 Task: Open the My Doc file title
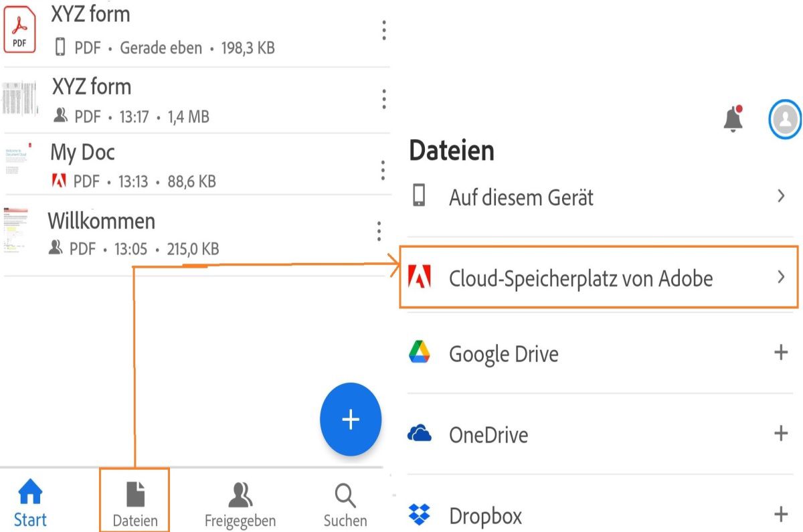(x=83, y=153)
